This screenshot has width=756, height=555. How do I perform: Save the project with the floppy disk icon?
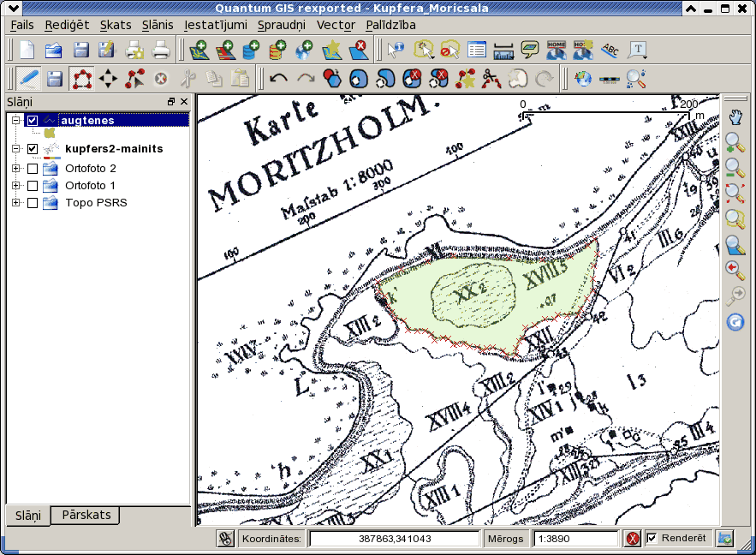(80, 50)
